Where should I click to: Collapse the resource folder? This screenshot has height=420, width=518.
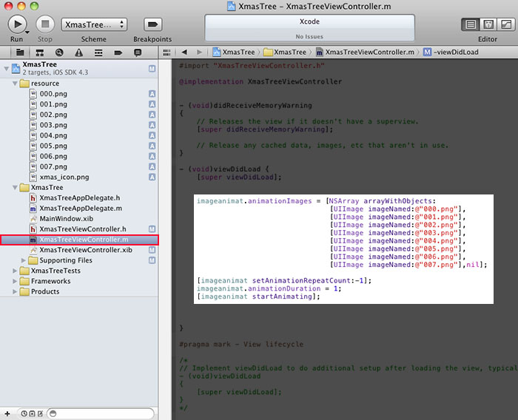[x=15, y=84]
